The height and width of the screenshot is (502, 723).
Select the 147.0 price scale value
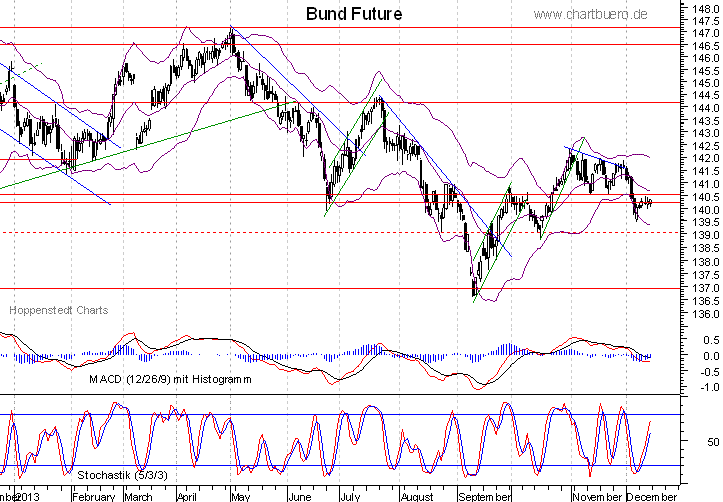tap(706, 33)
